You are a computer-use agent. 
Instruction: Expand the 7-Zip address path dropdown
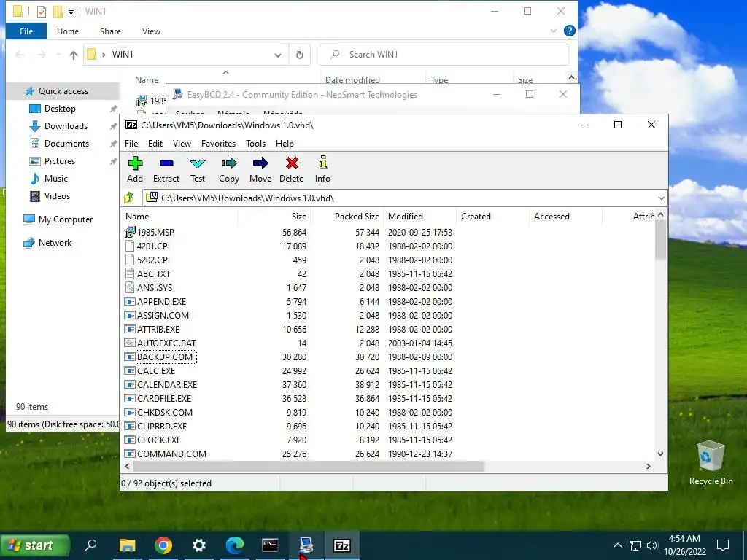661,198
